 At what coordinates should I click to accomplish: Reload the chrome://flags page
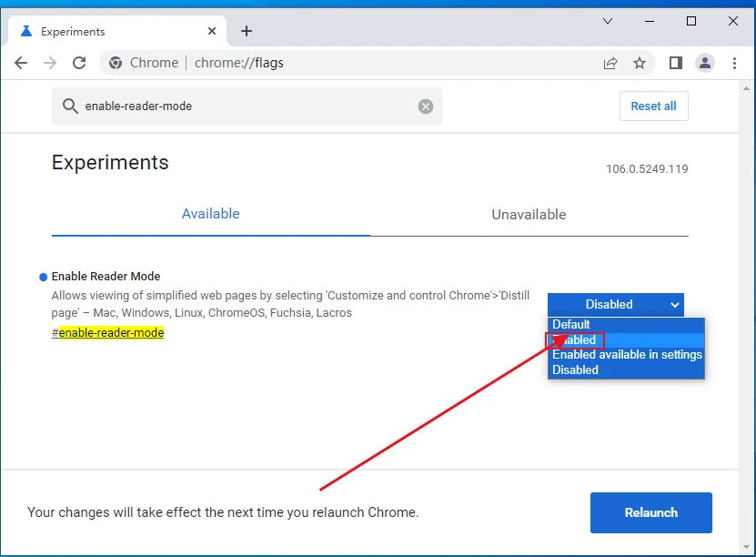click(79, 63)
